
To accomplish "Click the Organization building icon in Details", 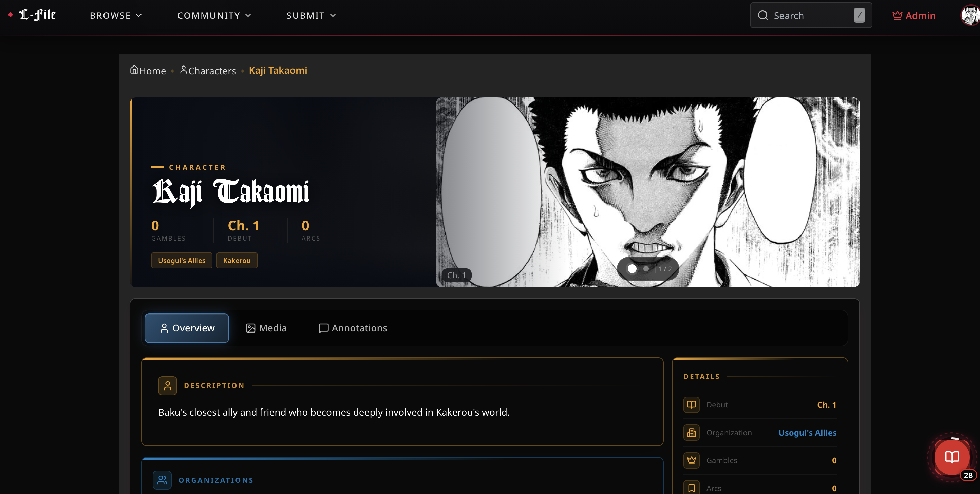I will click(691, 432).
